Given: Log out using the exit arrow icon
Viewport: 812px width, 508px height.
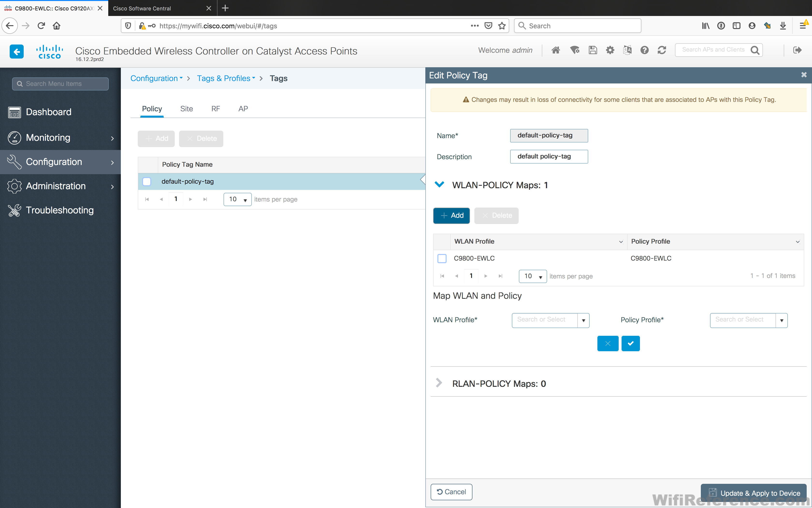Looking at the screenshot, I should click(x=797, y=50).
